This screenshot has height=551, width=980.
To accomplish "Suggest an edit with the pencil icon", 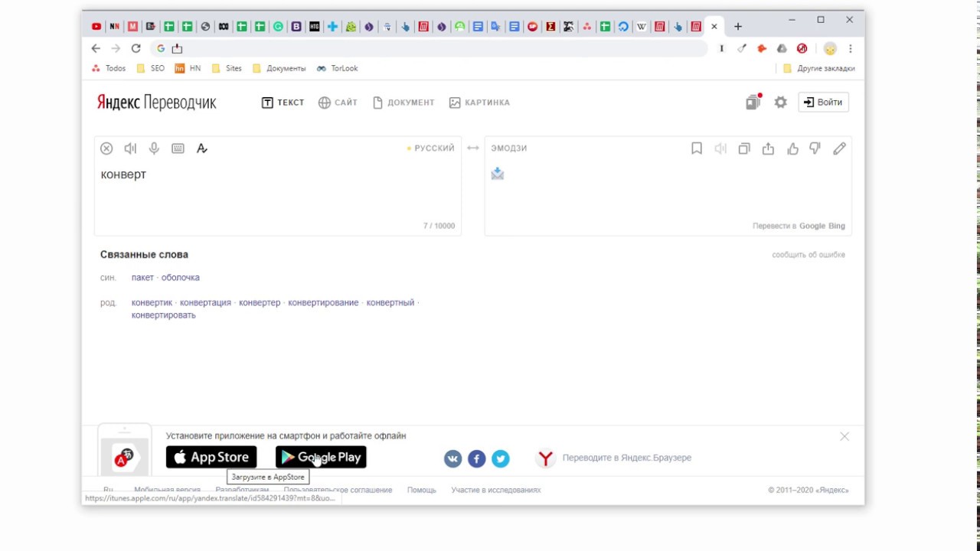I will tap(840, 148).
